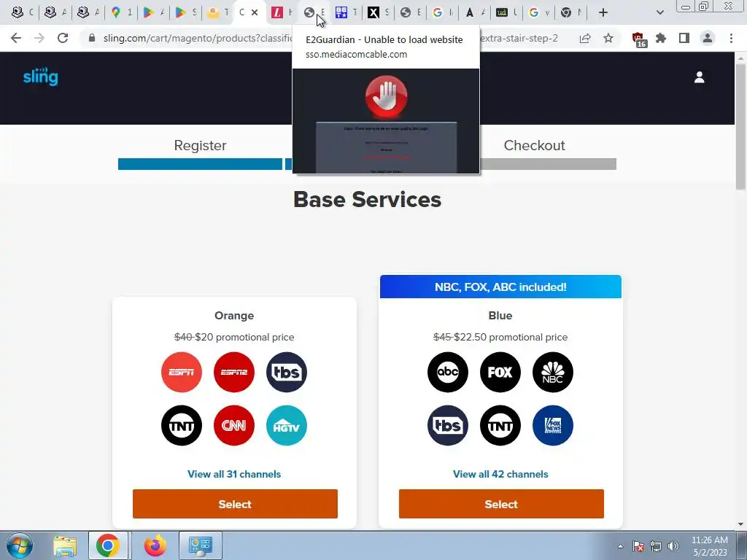
Task: Open the Extensions puzzle menu
Action: coord(661,38)
